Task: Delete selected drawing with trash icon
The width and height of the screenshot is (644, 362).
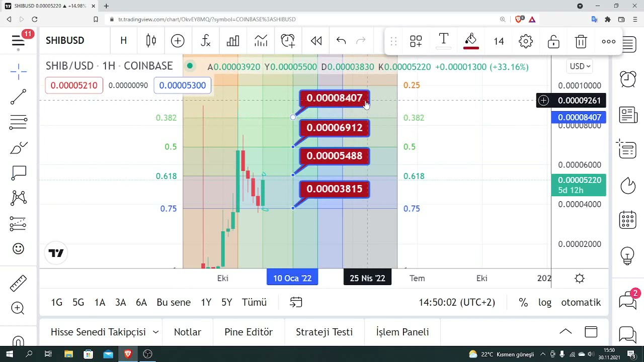Action: pos(581,41)
